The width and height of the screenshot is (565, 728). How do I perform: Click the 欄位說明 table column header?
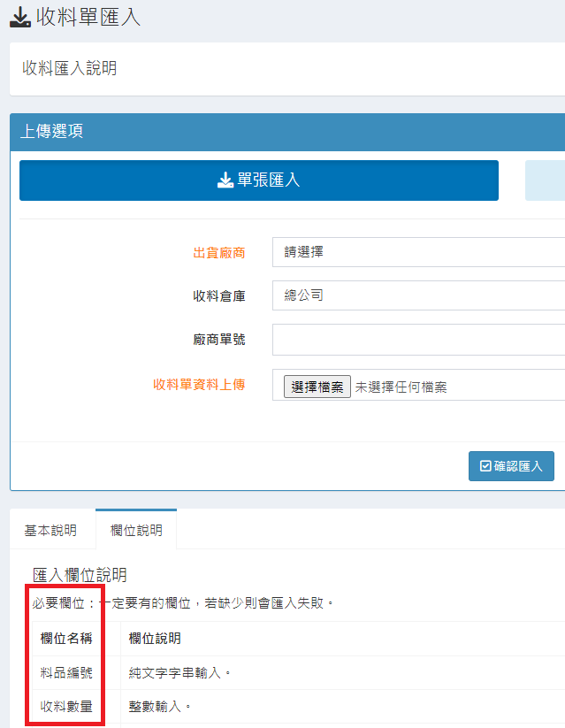(155, 639)
